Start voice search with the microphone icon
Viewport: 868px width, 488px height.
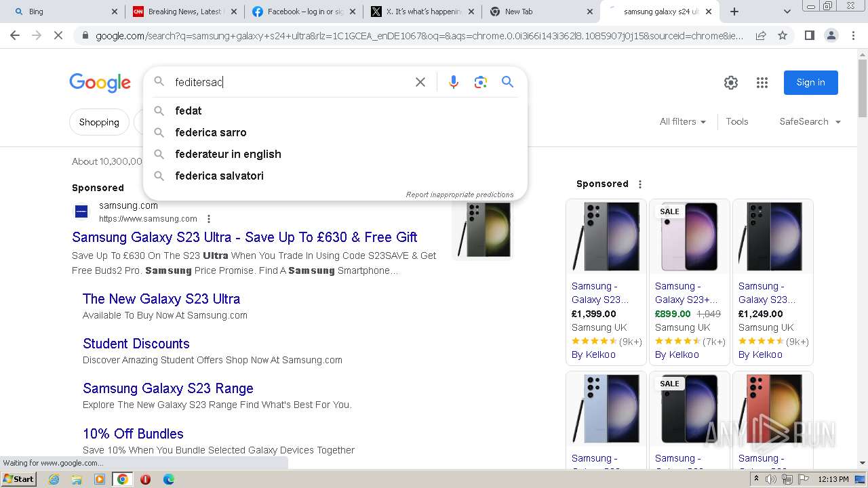click(x=454, y=82)
